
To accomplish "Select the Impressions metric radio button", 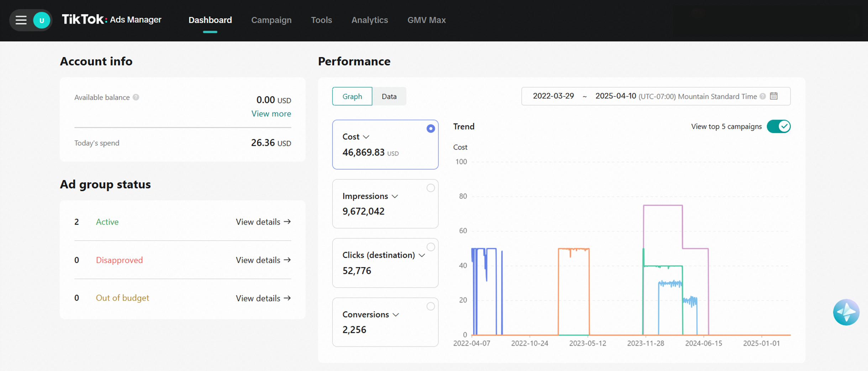I will (x=431, y=188).
